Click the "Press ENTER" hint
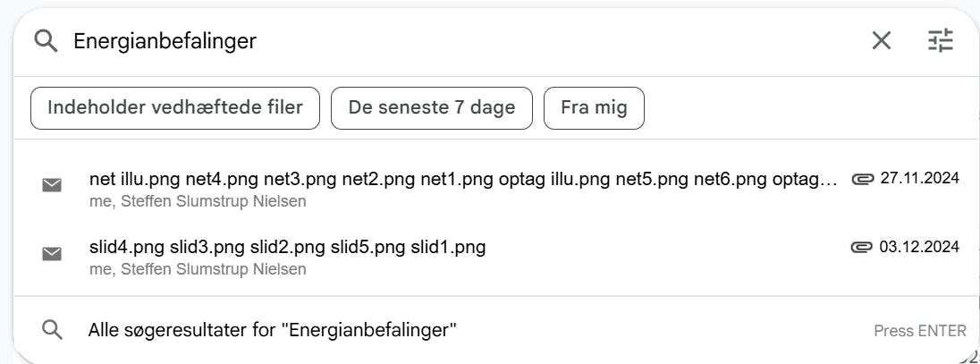 [919, 331]
